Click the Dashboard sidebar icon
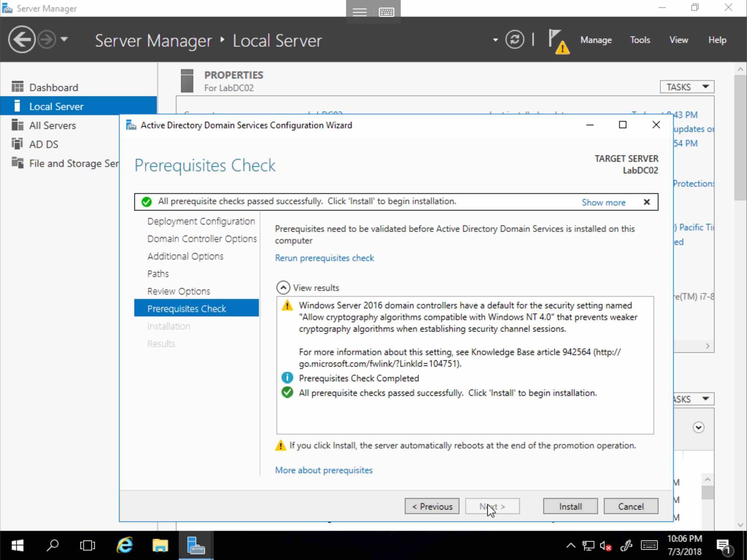 pos(17,87)
